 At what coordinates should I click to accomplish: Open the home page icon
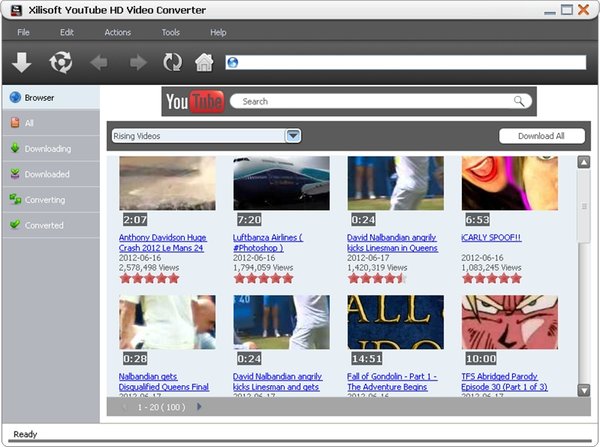[x=204, y=63]
